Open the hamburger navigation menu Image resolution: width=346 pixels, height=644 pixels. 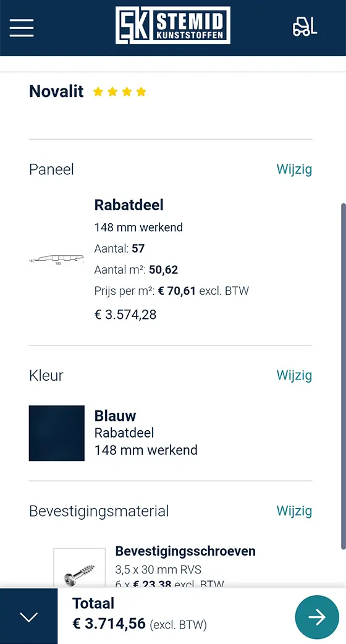(x=22, y=28)
